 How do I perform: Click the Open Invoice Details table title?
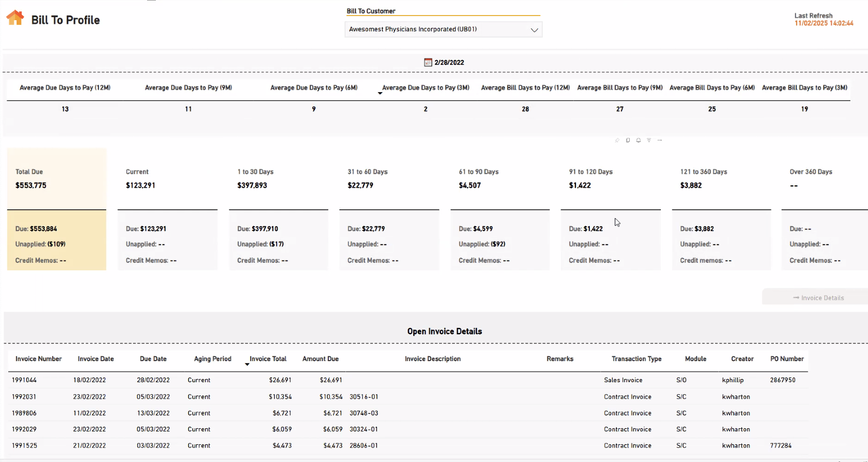pos(444,331)
